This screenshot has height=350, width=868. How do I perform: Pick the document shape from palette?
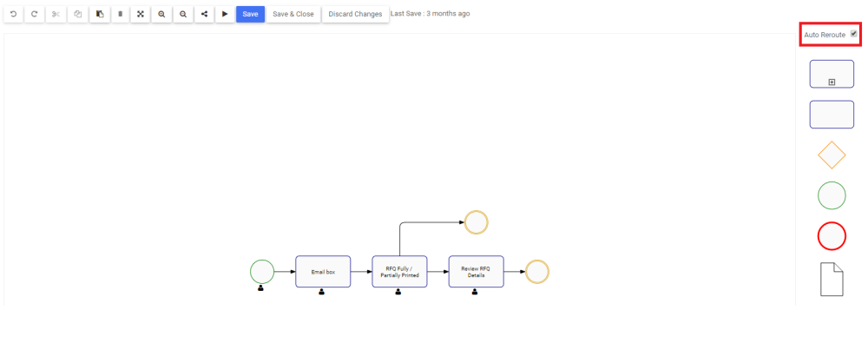click(x=832, y=280)
